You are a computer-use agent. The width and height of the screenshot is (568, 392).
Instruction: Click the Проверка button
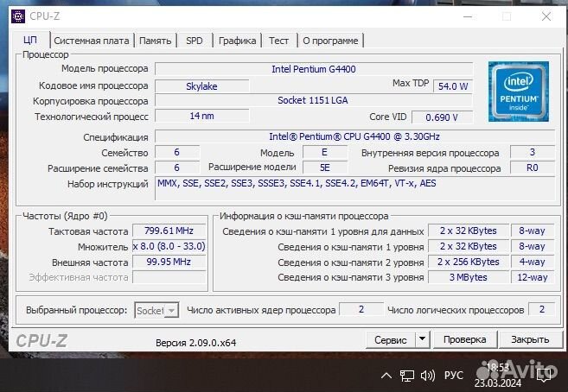[465, 339]
